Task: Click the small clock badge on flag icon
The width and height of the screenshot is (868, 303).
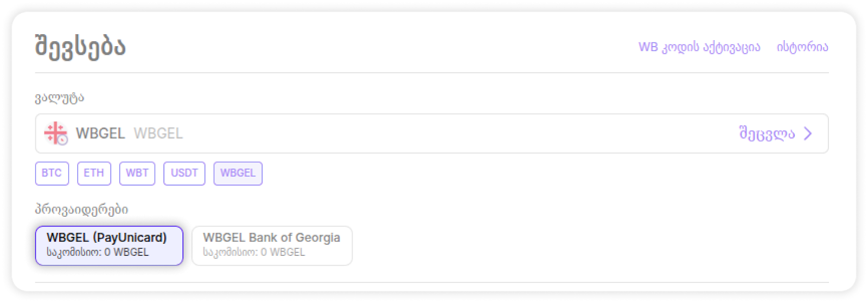Action: [63, 140]
